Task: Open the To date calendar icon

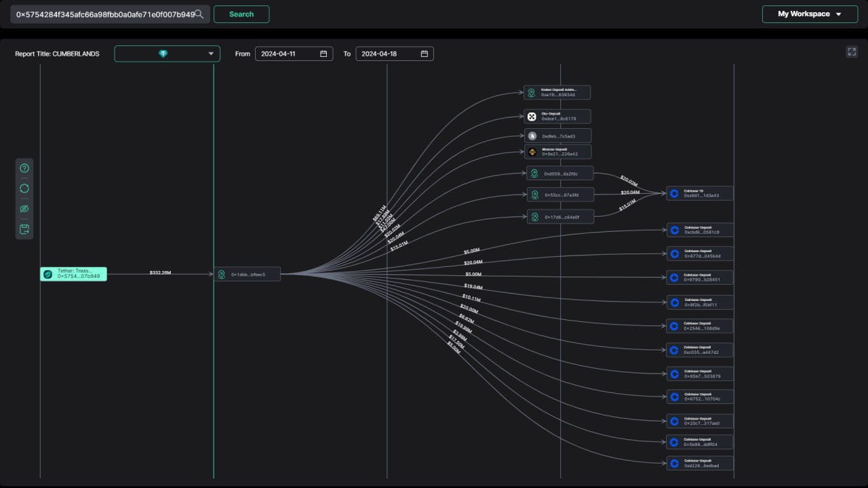Action: (x=425, y=54)
